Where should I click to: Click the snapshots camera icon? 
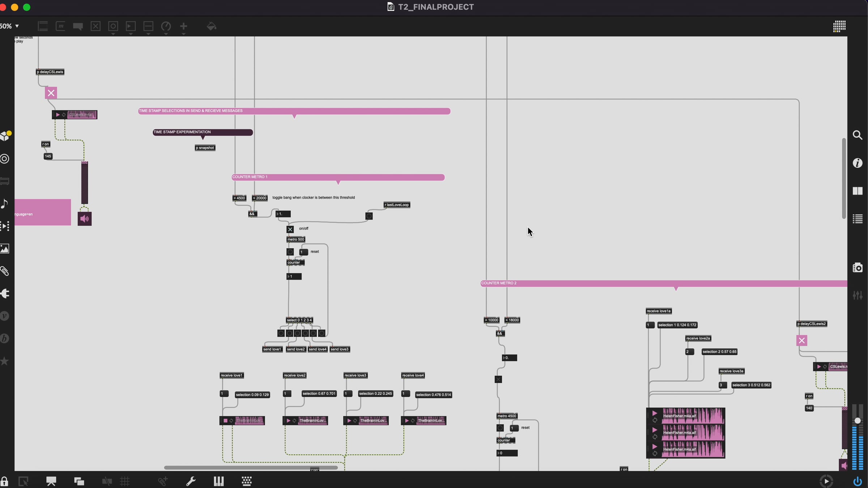(x=857, y=268)
